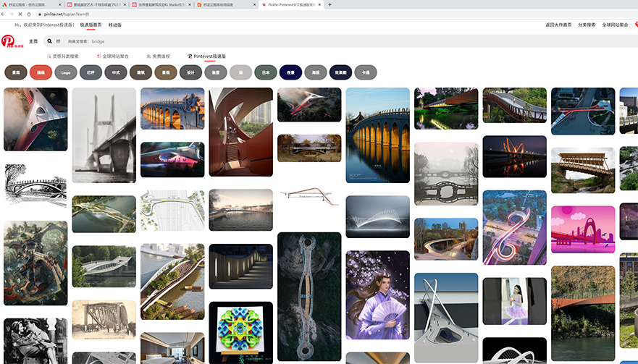638x364 pixels.
Task: Open the rusty red bridge over river photo
Action: [x=583, y=314]
